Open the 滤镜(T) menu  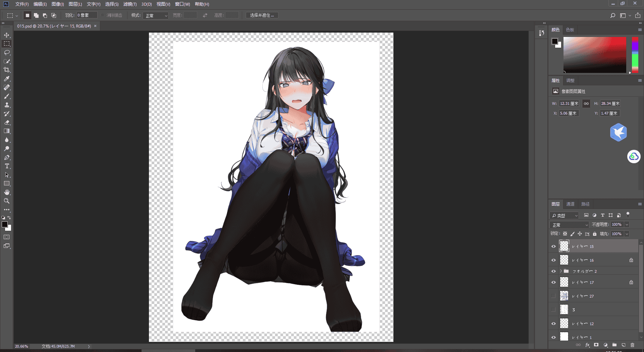130,4
